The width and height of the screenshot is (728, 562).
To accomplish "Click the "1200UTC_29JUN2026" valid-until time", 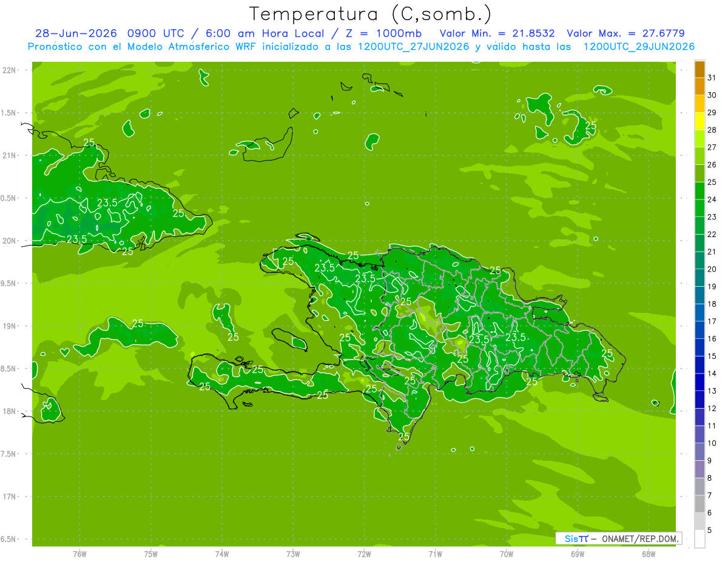I will point(639,47).
